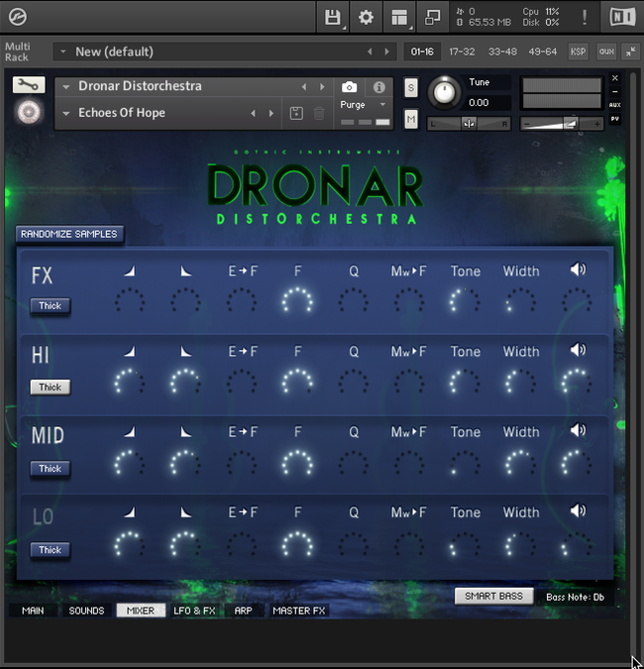Show rack page 17-32

click(x=462, y=52)
